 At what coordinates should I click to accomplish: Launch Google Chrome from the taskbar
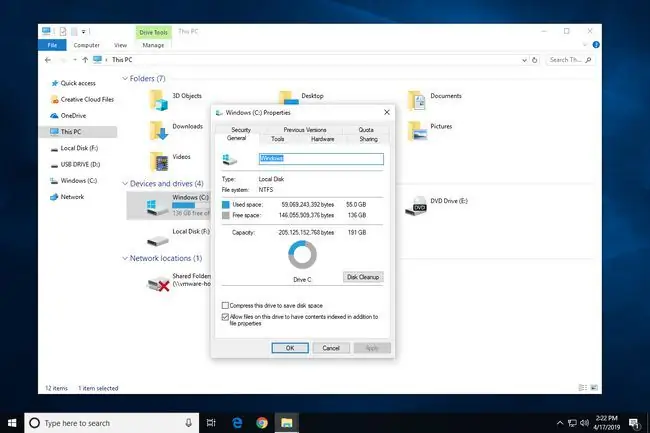[x=262, y=423]
